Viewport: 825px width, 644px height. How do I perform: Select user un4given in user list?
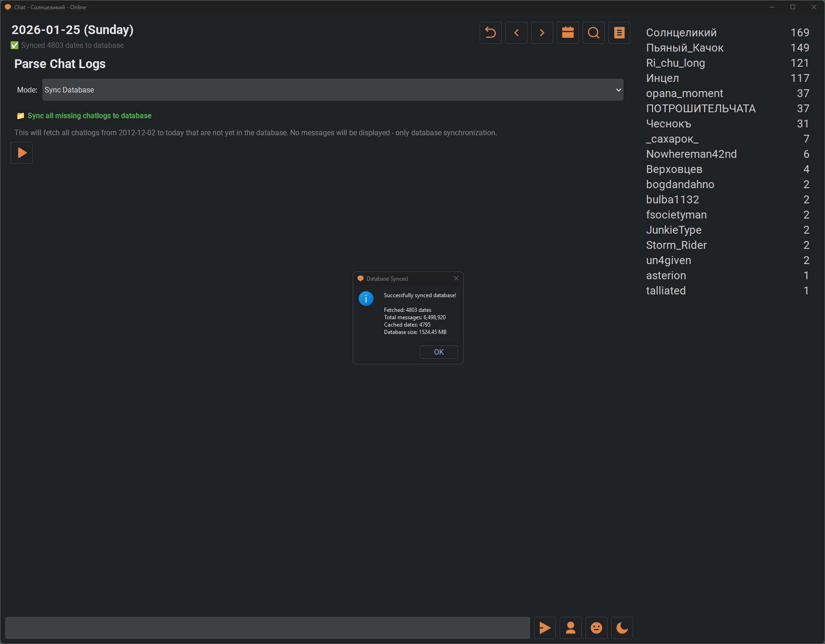point(669,260)
